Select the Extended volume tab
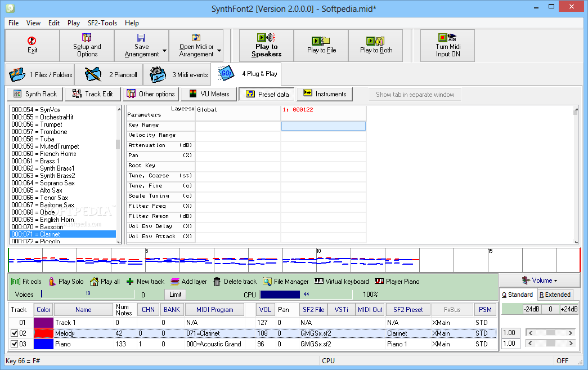 pyautogui.click(x=555, y=295)
